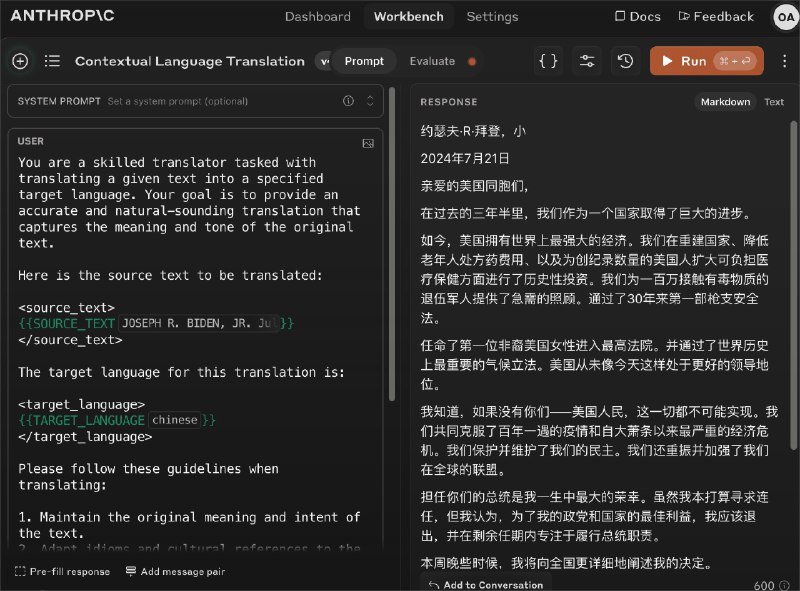Click the Anthropic logo
Screen dimensions: 800x591
[x=62, y=16]
